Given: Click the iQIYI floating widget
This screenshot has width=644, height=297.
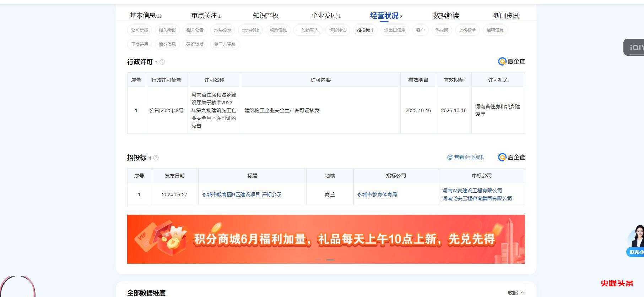Looking at the screenshot, I should [634, 47].
